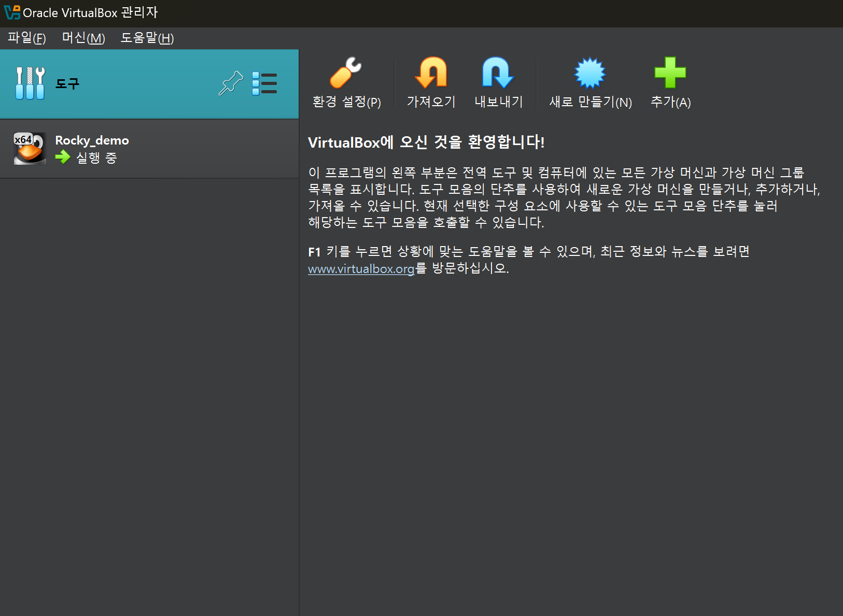Open the 도구 tools list menu icon
Viewport: 843px width, 616px height.
(x=264, y=83)
